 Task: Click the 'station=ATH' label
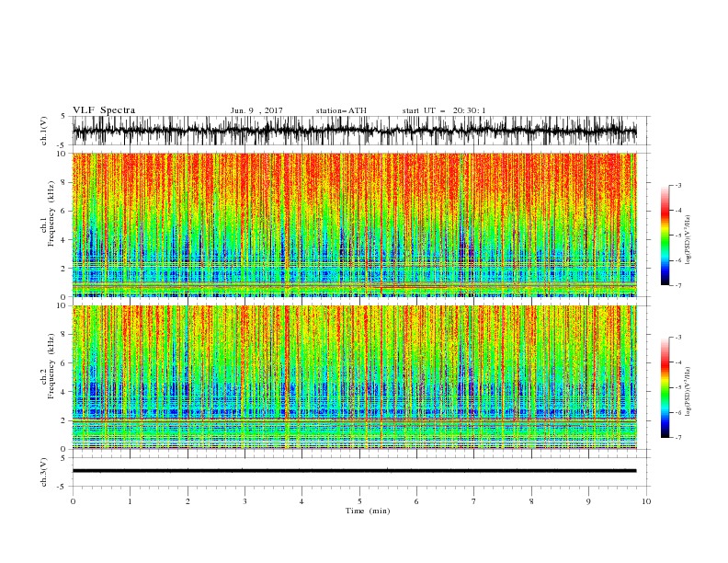[341, 110]
